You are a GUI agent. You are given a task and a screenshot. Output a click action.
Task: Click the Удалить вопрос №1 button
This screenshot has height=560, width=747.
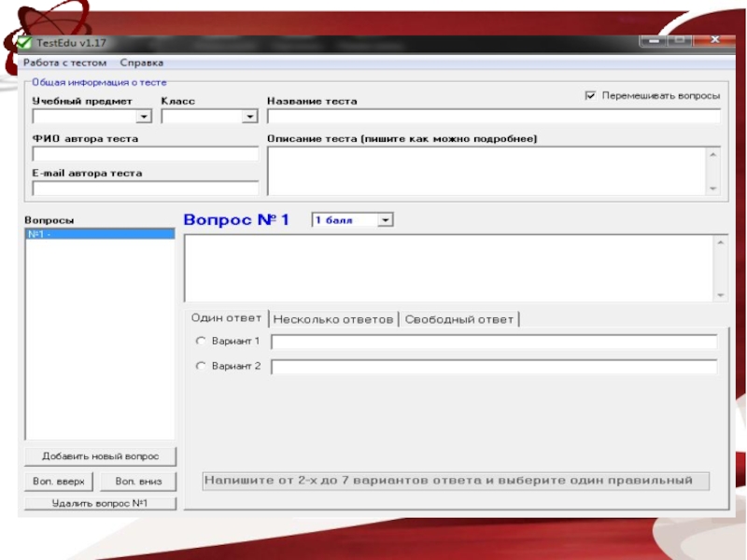(x=100, y=504)
